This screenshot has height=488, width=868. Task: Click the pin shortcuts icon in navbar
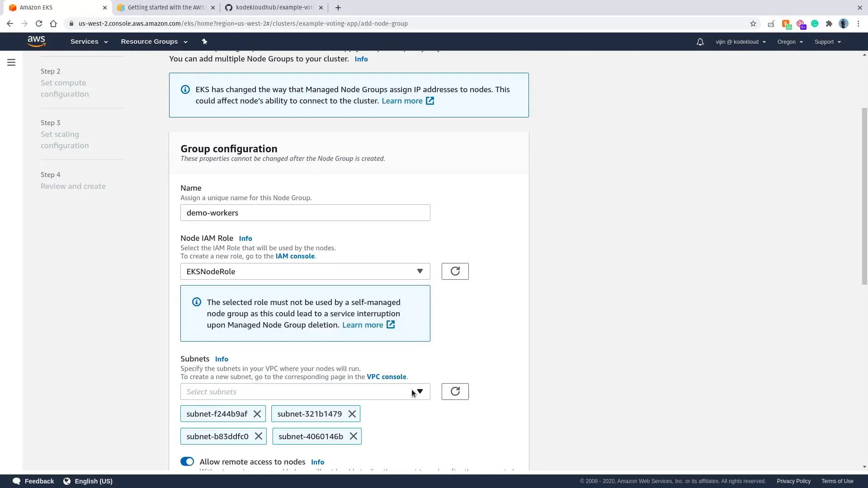coord(204,42)
